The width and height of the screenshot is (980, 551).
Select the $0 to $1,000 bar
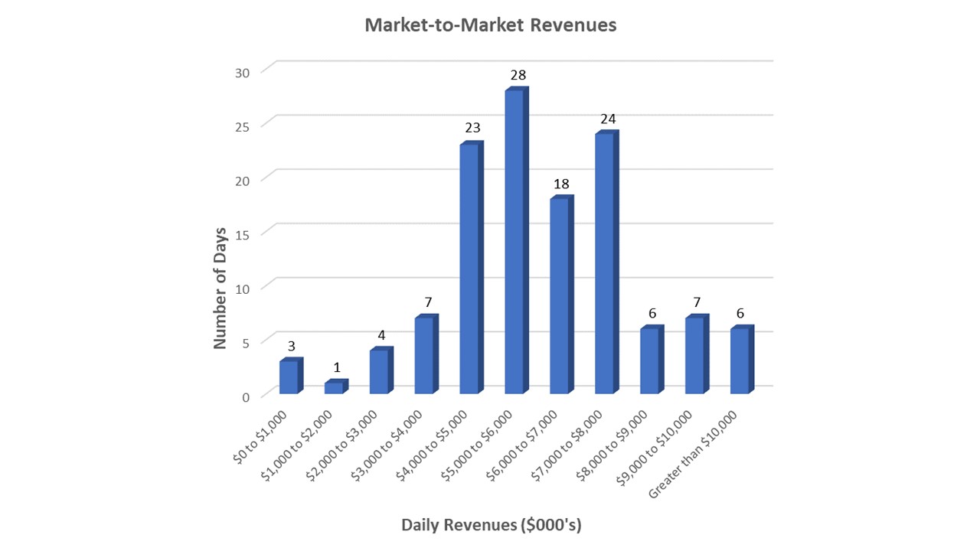(289, 377)
